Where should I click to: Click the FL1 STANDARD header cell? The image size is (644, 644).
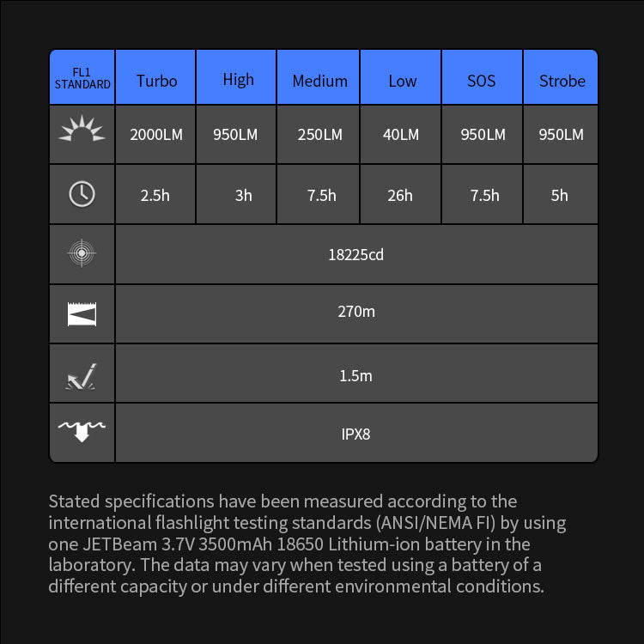coord(82,79)
